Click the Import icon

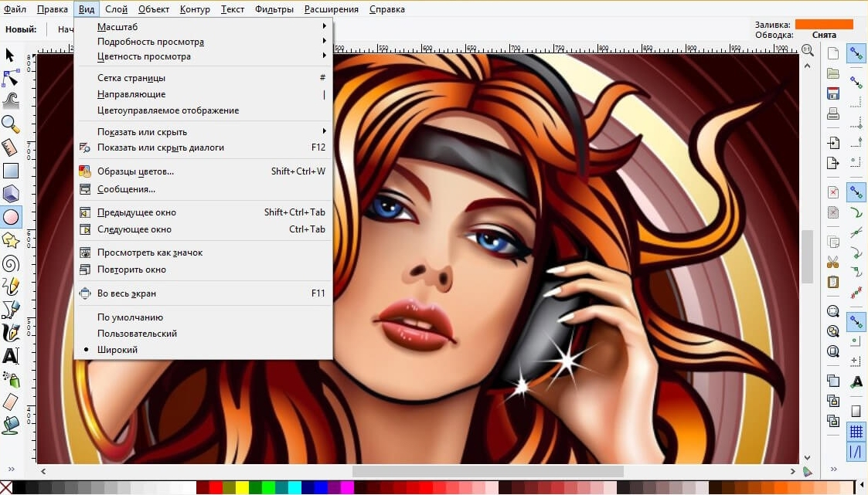click(x=833, y=143)
